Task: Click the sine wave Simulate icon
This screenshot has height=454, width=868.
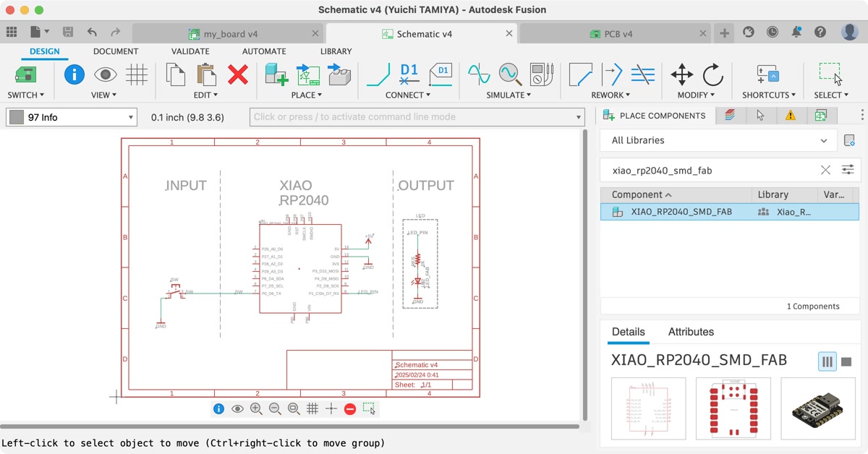Action: point(479,74)
